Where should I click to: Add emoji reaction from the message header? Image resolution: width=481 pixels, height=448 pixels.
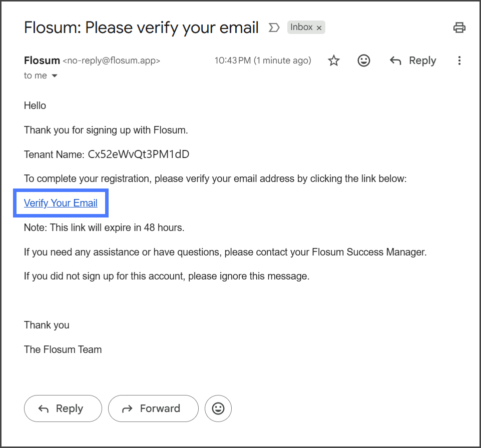[x=364, y=60]
